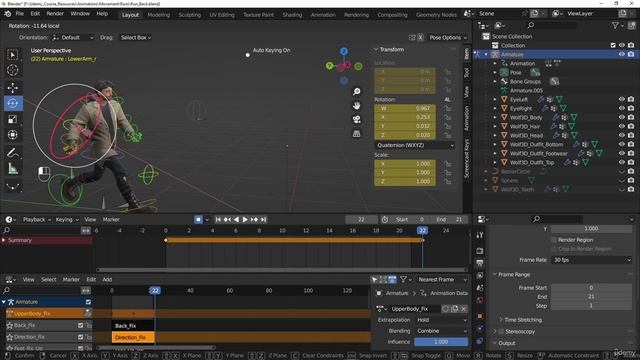This screenshot has height=360, width=640.
Task: Select the Annotate tool
Action: tap(13, 153)
